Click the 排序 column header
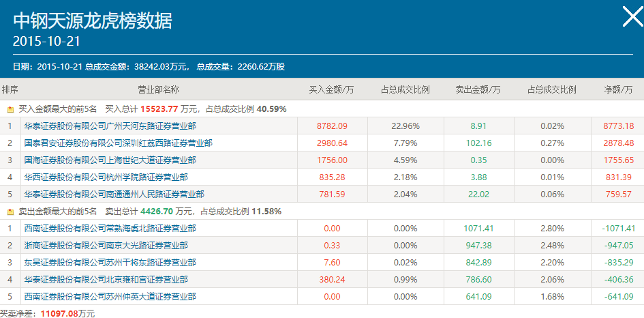The height and width of the screenshot is (318, 644). 10,90
